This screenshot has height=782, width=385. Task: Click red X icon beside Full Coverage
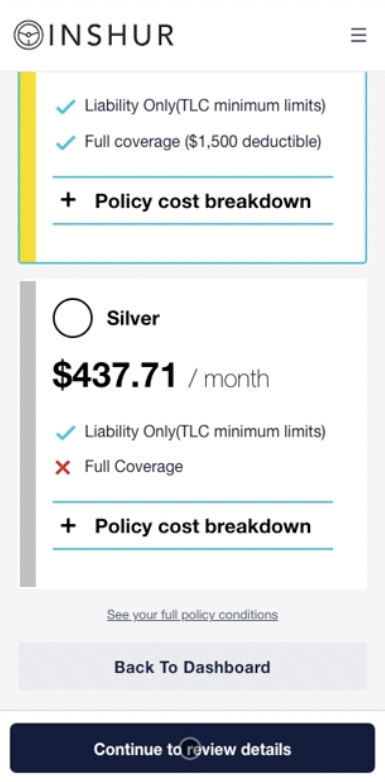[63, 467]
